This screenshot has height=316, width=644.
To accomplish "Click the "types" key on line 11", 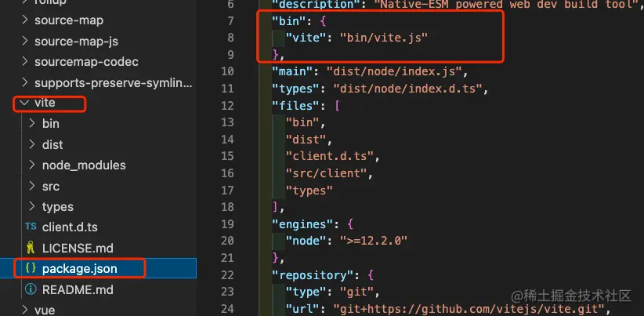I will click(x=295, y=89).
